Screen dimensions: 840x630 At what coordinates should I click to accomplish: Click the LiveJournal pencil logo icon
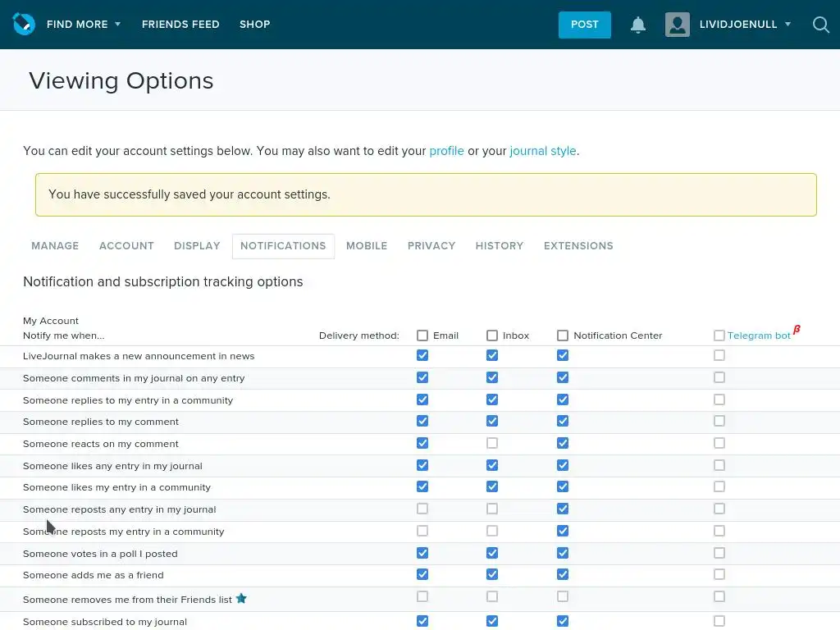24,24
